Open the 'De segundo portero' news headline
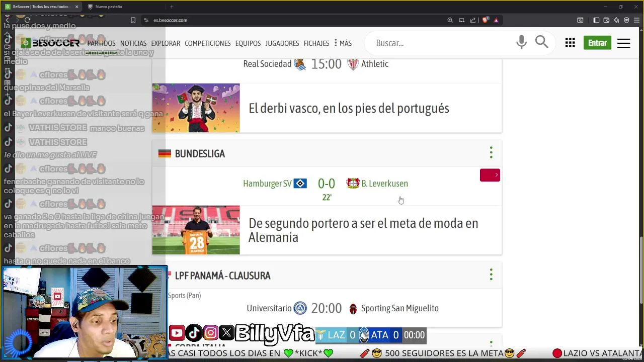This screenshot has height=362, width=644. (x=363, y=230)
